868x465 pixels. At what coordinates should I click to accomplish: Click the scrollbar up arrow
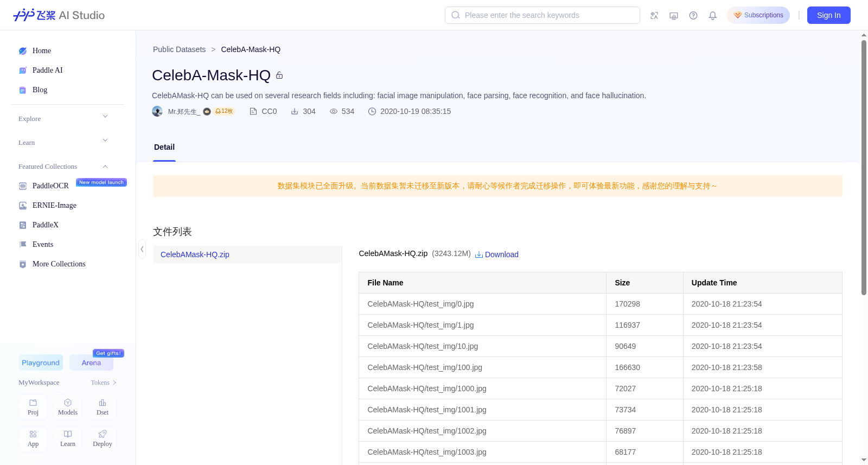tap(864, 35)
